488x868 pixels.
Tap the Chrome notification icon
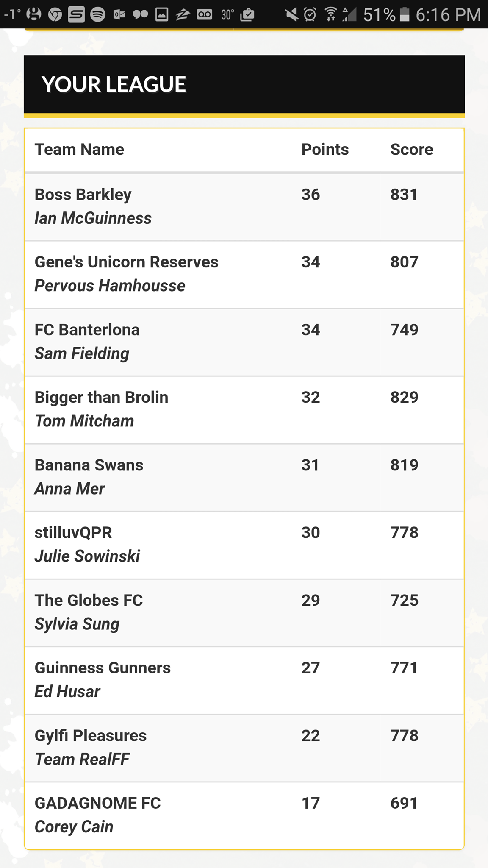pyautogui.click(x=55, y=15)
